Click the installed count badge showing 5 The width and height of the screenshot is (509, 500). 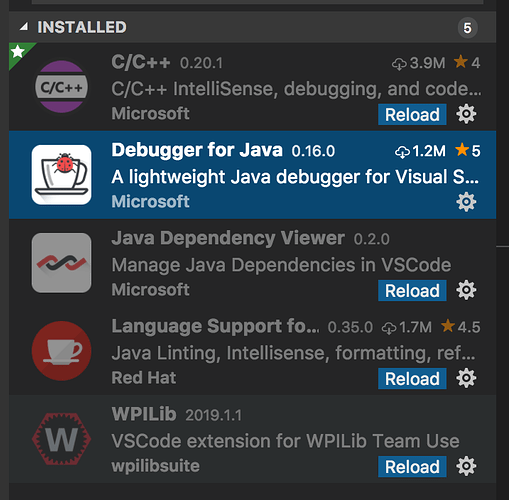[x=467, y=28]
